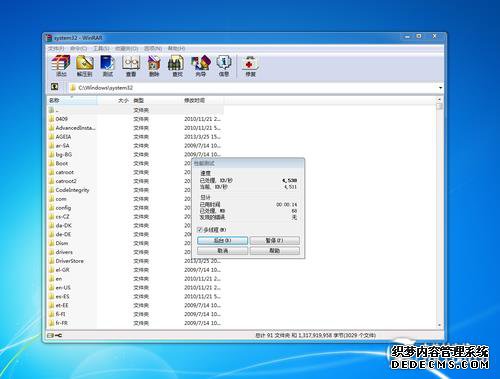Select the cs-CZ folder row
Viewport: 500px width, 379px height.
click(x=120, y=217)
